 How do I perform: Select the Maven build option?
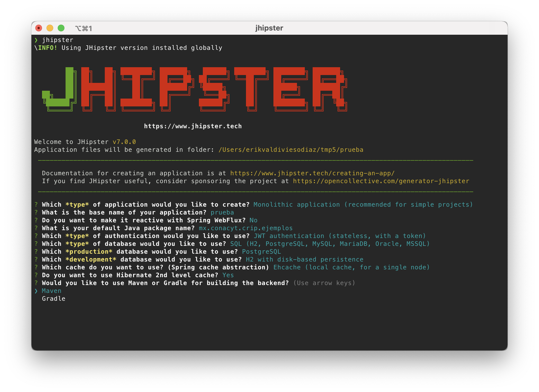(52, 291)
